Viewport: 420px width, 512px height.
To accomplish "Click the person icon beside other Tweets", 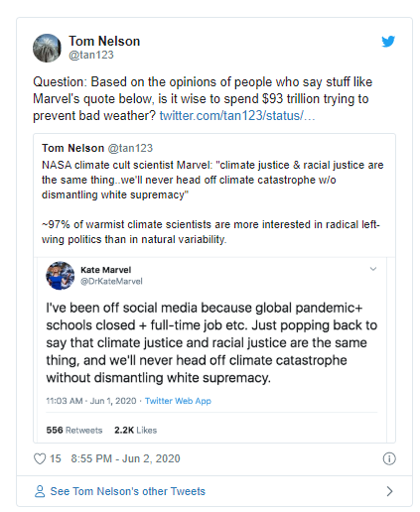I will click(x=40, y=491).
